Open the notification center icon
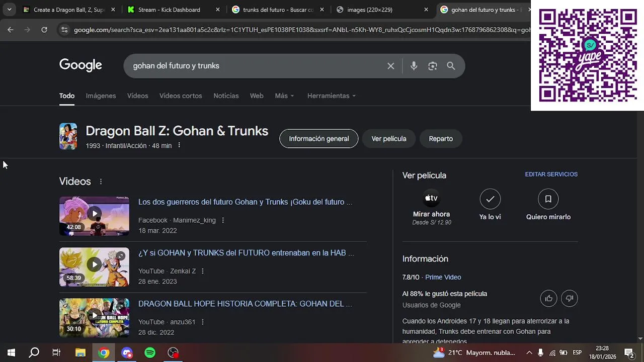 click(629, 352)
